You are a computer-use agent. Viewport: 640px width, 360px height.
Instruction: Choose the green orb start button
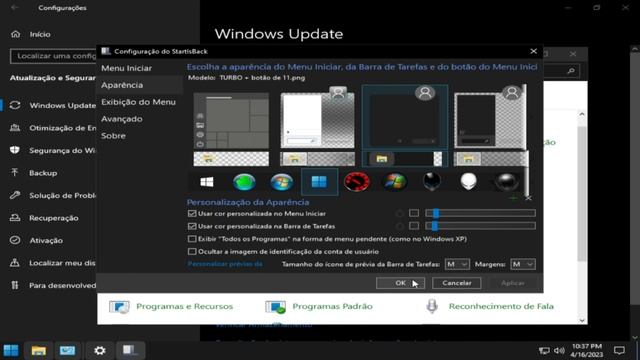tap(244, 182)
